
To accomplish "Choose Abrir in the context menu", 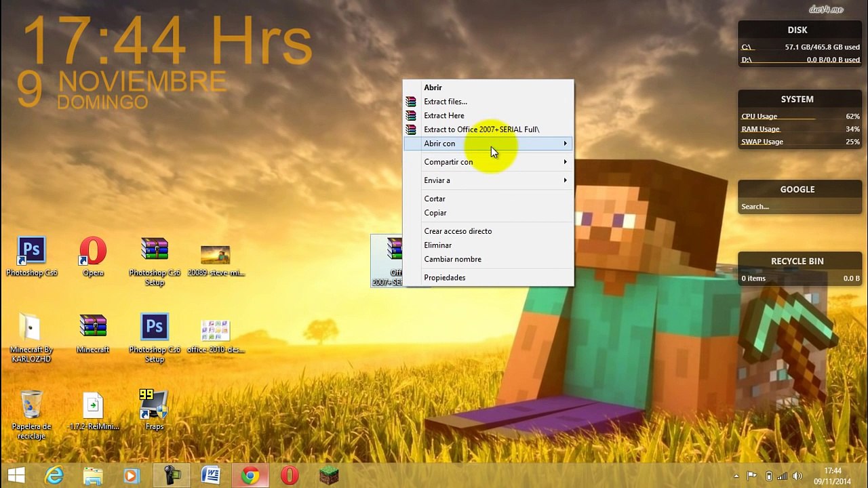I will [488, 87].
